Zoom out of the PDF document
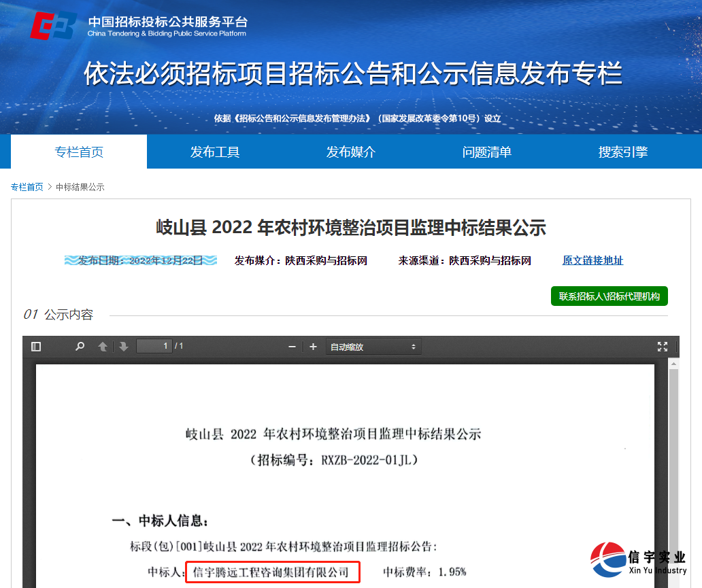Viewport: 702px width, 588px height. pos(292,346)
